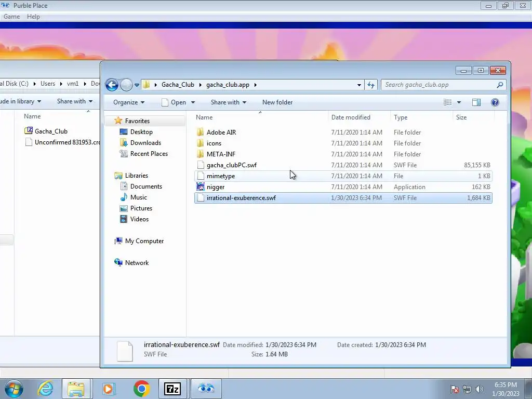
Task: Sort by the Name column header in front window
Action: (x=261, y=117)
